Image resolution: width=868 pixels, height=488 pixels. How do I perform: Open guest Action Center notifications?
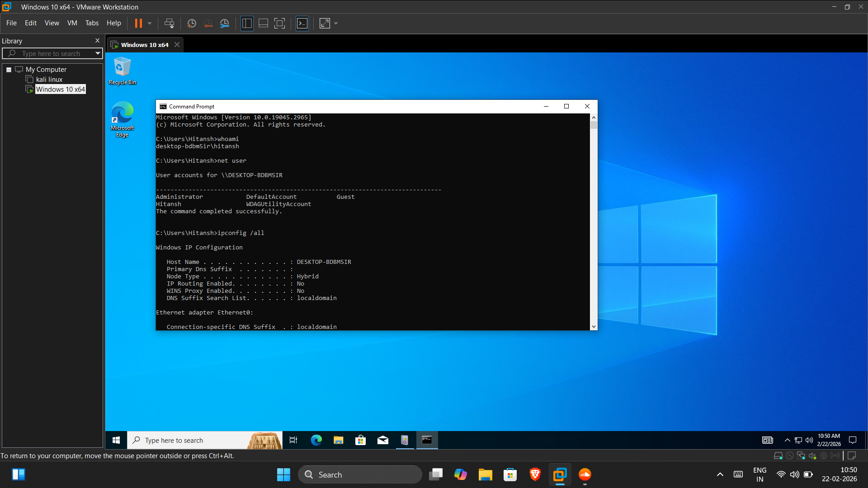click(x=853, y=440)
